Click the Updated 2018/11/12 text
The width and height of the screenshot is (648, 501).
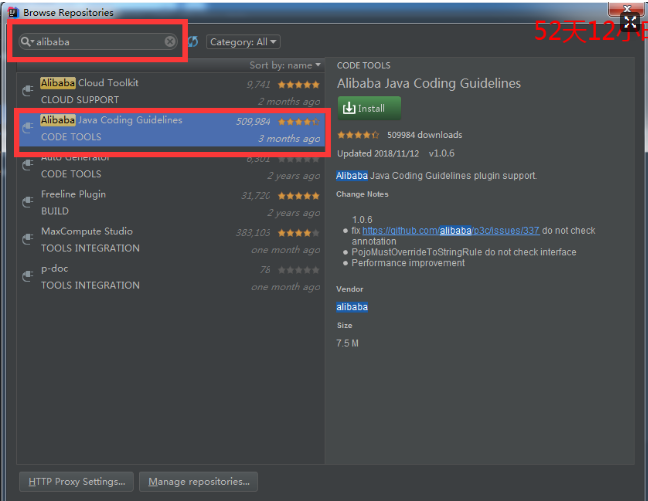pyautogui.click(x=378, y=154)
